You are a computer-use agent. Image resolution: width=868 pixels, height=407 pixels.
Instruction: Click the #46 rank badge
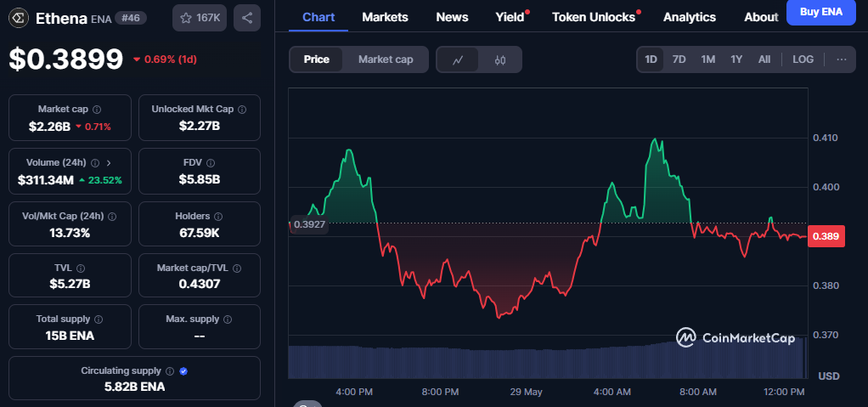[x=131, y=19]
